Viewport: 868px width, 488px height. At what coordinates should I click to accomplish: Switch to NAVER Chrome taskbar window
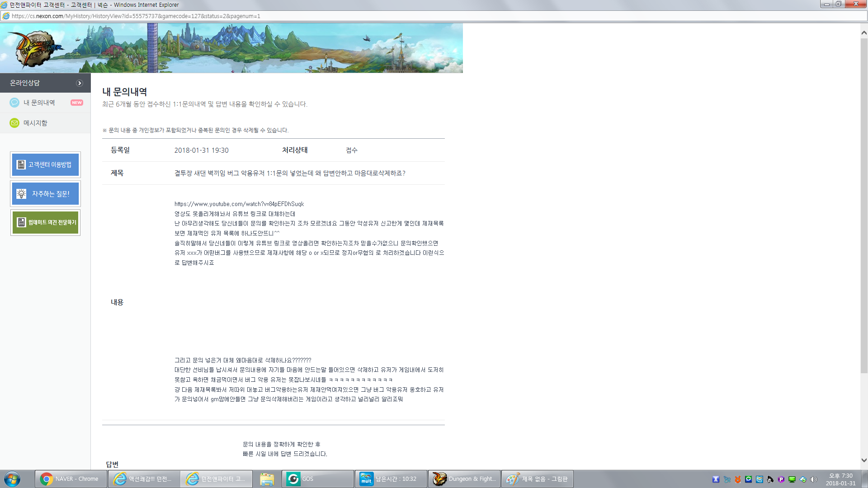click(x=71, y=479)
